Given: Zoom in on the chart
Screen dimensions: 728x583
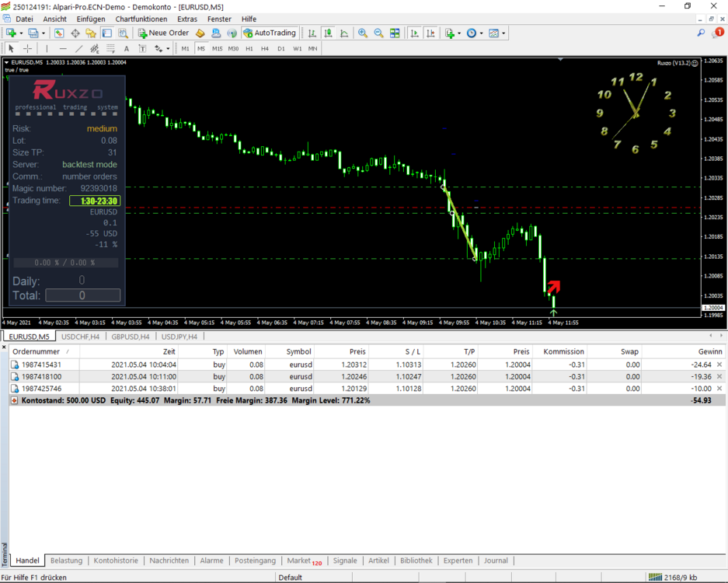Looking at the screenshot, I should (363, 33).
